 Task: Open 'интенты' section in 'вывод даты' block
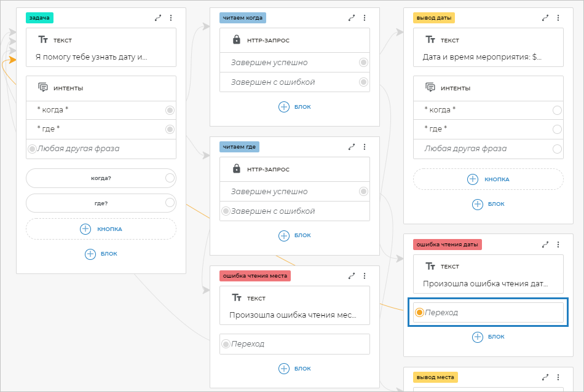456,88
